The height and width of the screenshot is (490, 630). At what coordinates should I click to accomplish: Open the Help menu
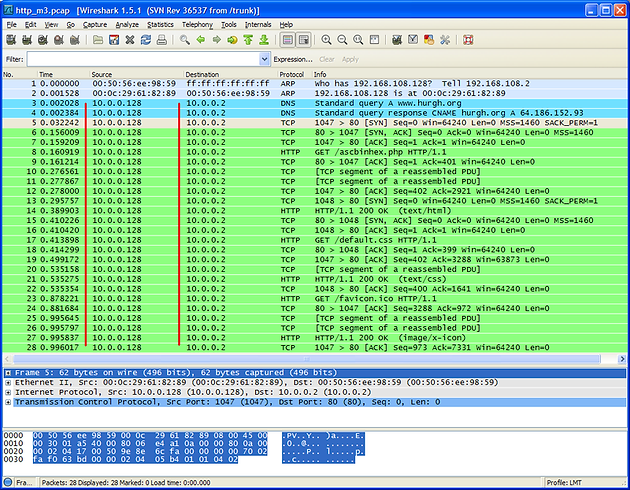[x=286, y=24]
